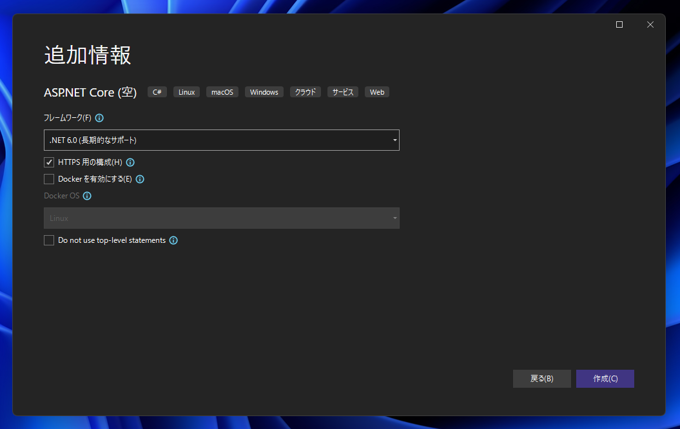Click the ASP.NET Core (空) template title
Viewport: 680px width, 429px height.
coord(90,92)
